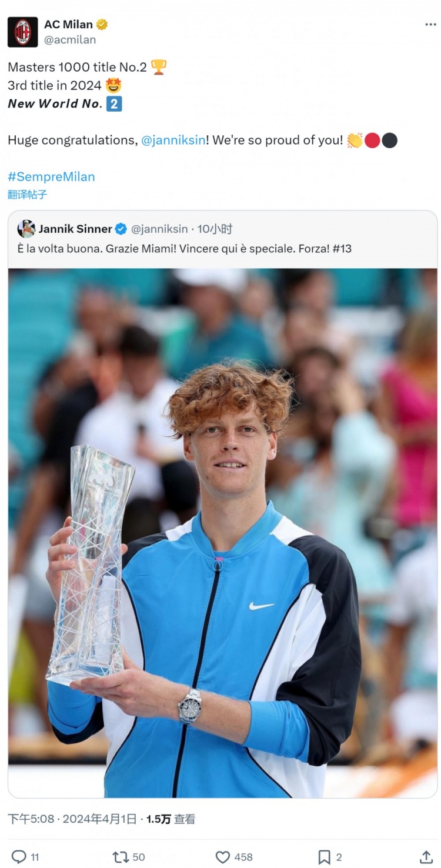Click Jannik Sinner's small avatar
The image size is (441, 868).
[26, 229]
